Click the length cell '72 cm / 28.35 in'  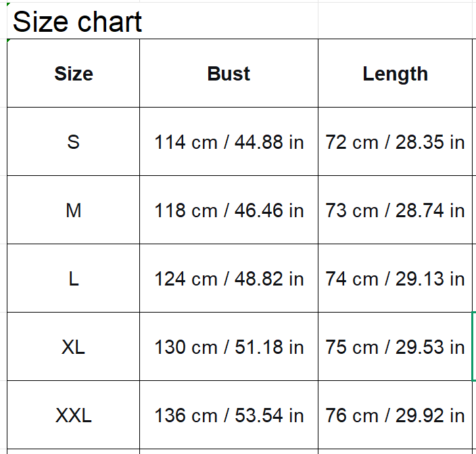click(395, 142)
